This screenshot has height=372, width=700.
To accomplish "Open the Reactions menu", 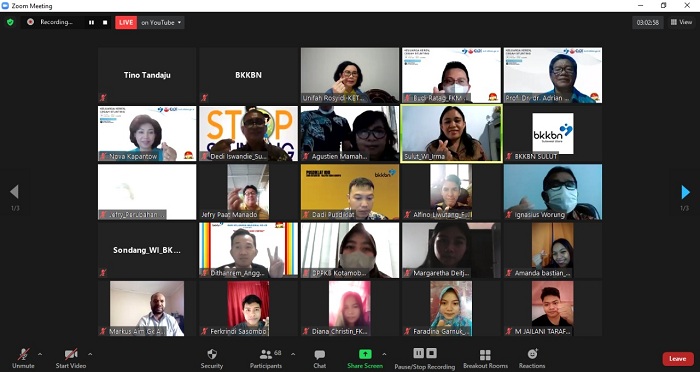I will pos(532,359).
